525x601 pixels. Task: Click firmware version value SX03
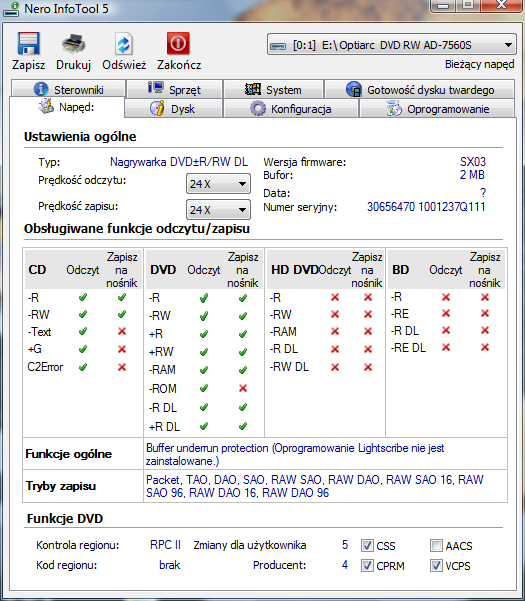tap(473, 162)
